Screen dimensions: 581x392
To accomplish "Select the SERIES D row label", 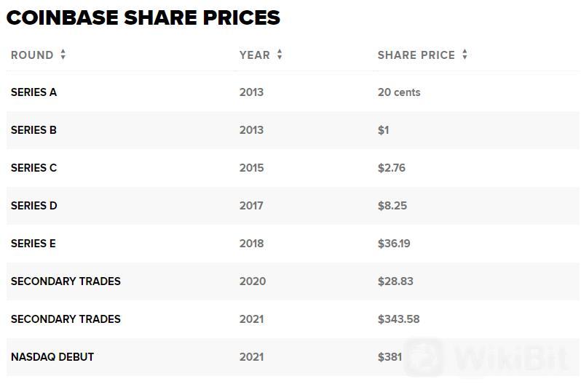I will click(33, 205).
